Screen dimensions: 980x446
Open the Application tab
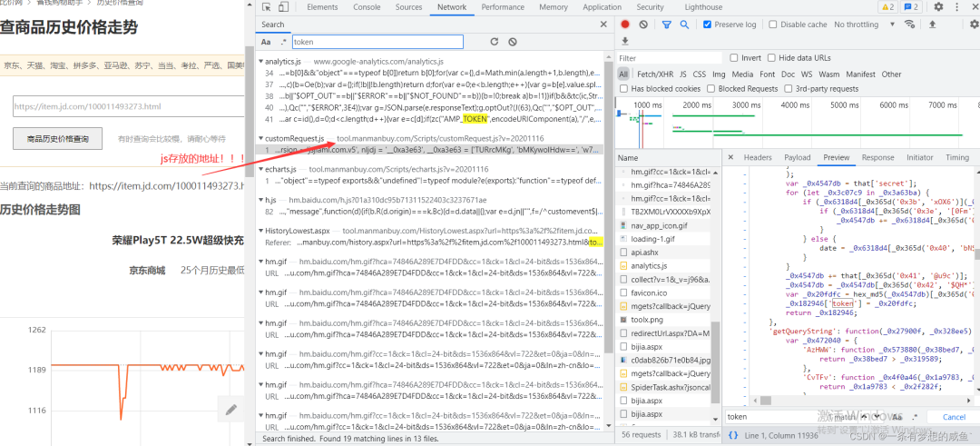point(602,7)
